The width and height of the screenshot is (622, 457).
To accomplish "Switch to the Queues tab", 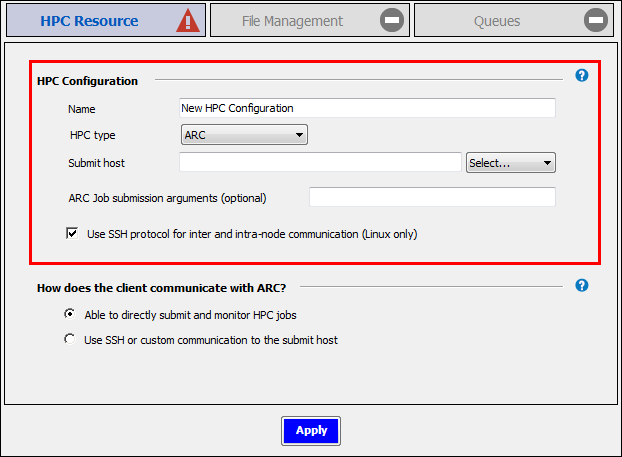I will click(x=497, y=21).
